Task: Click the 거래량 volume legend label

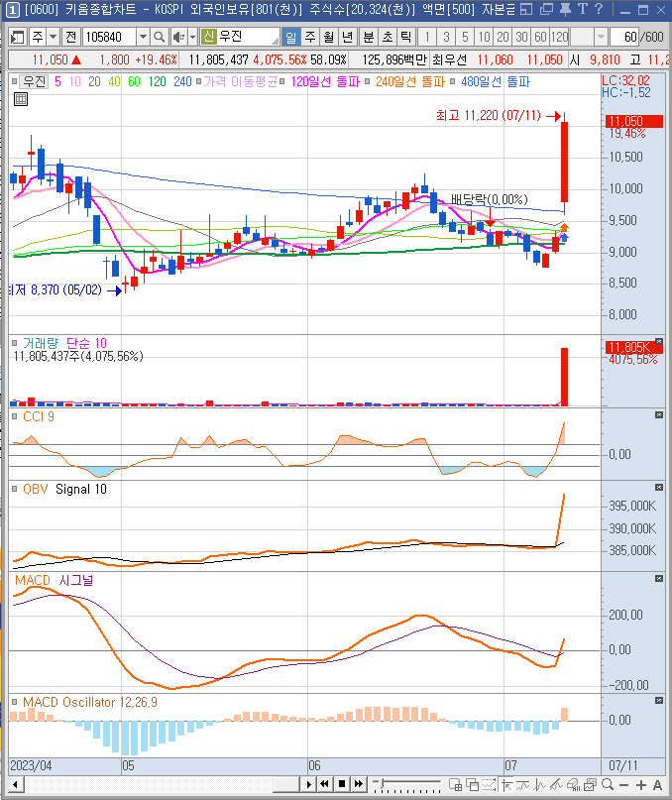Action: pyautogui.click(x=41, y=343)
